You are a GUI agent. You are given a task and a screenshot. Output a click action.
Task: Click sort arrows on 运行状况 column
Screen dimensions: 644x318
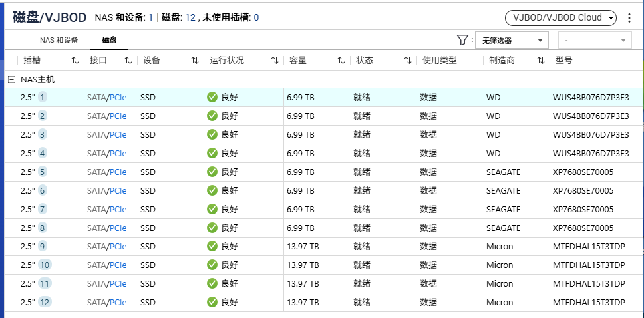click(x=275, y=61)
